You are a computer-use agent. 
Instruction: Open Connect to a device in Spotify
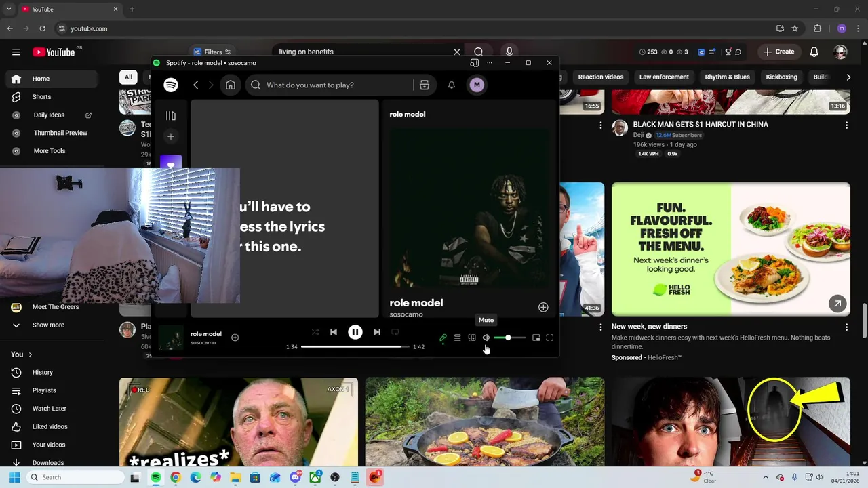[472, 338]
